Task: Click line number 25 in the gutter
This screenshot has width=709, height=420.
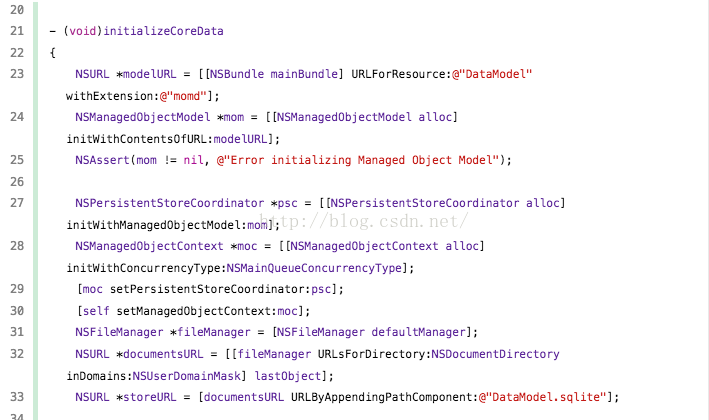Action: pos(17,160)
